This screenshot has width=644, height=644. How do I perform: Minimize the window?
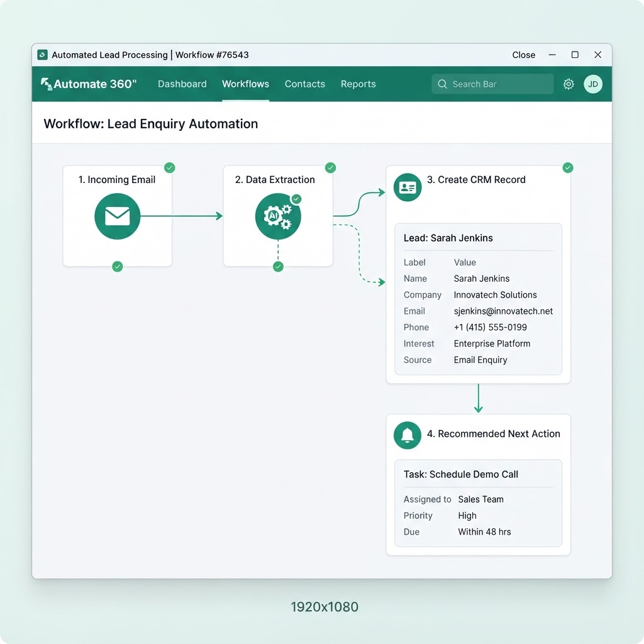pyautogui.click(x=552, y=55)
